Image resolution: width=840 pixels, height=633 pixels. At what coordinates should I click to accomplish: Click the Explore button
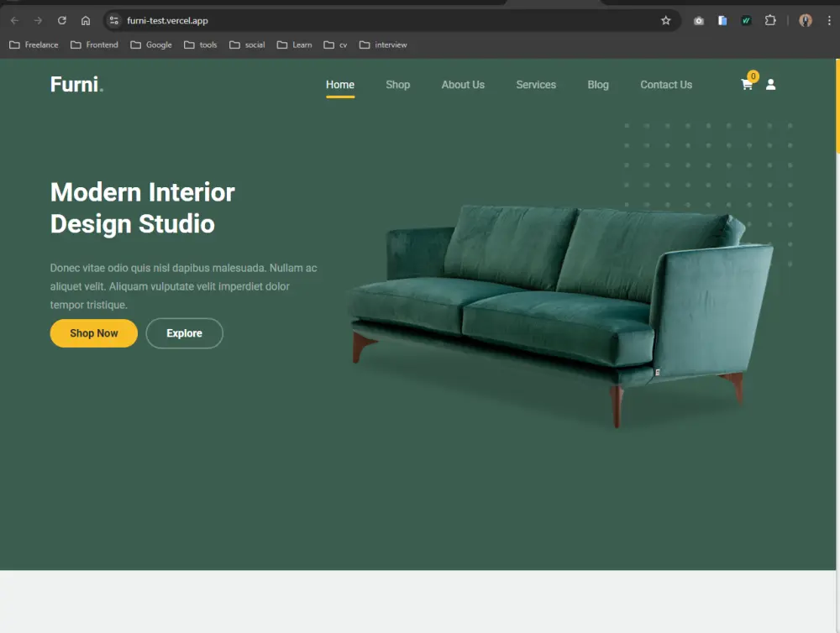(x=184, y=333)
